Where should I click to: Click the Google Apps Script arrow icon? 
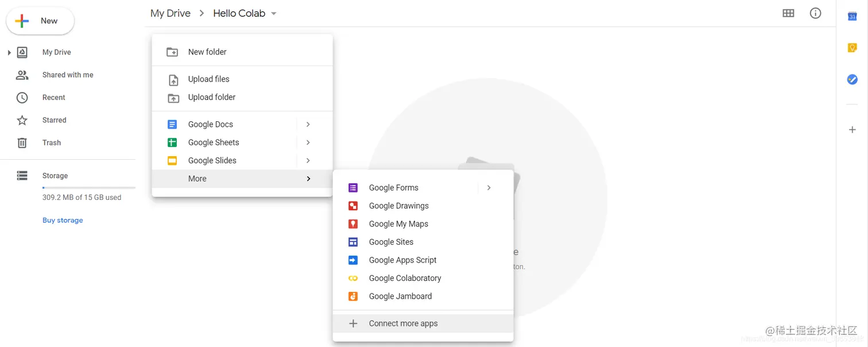(353, 260)
